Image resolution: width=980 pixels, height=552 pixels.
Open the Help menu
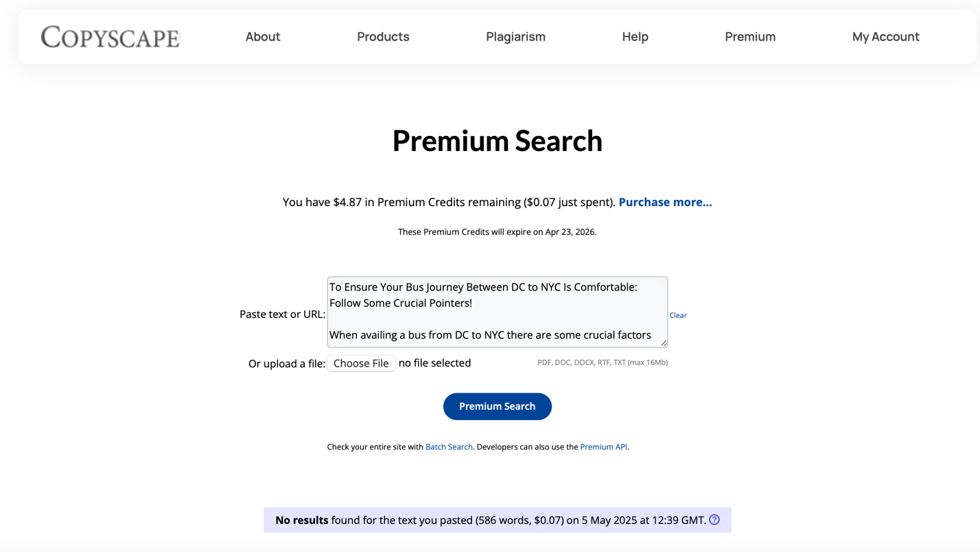pyautogui.click(x=635, y=37)
